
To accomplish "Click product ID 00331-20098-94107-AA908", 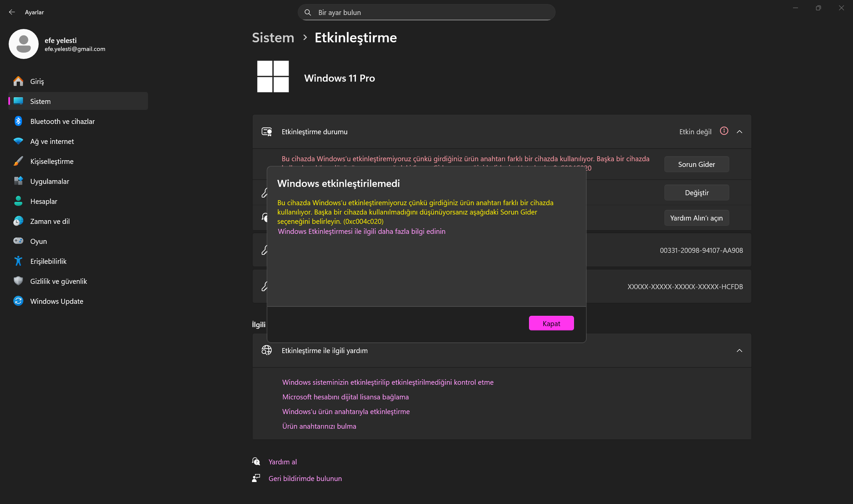I will pos(701,250).
